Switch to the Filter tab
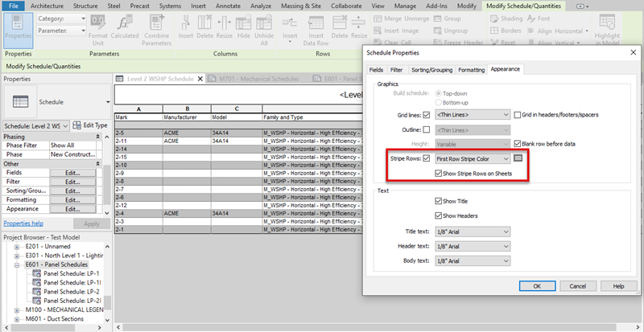This screenshot has width=644, height=332. 396,70
